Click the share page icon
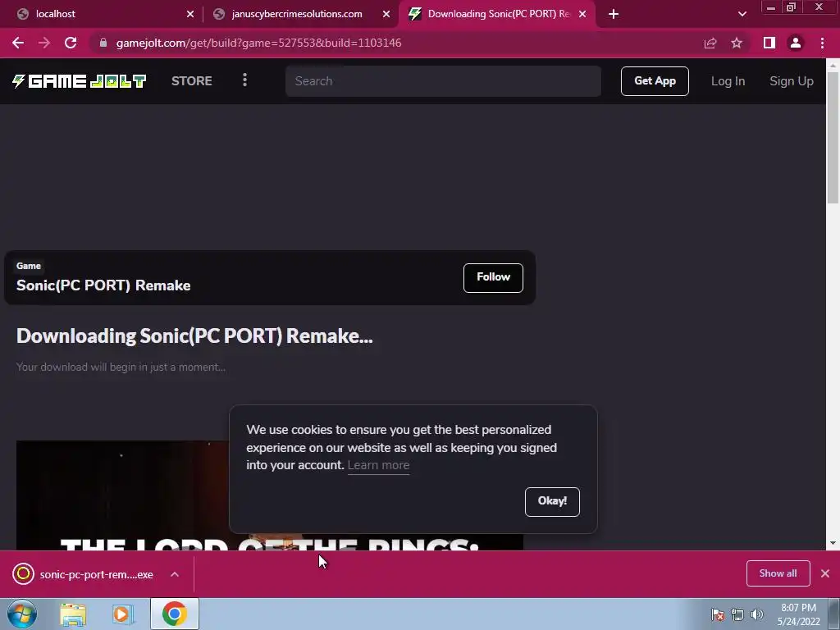The width and height of the screenshot is (840, 630). coord(710,43)
